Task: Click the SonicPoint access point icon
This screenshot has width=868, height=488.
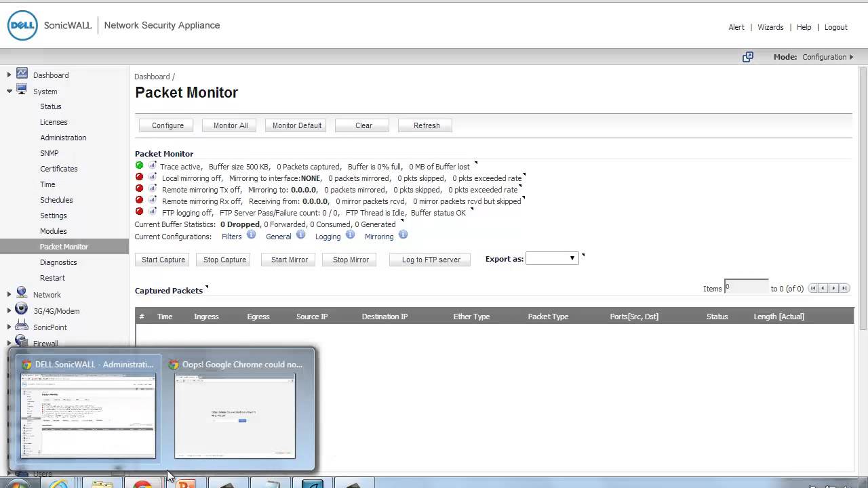Action: point(22,326)
